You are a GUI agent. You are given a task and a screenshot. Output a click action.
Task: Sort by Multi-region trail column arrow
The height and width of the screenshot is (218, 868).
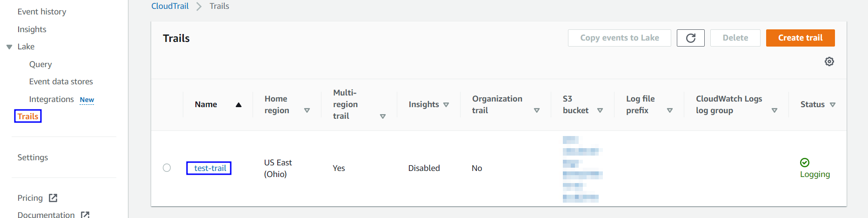383,116
